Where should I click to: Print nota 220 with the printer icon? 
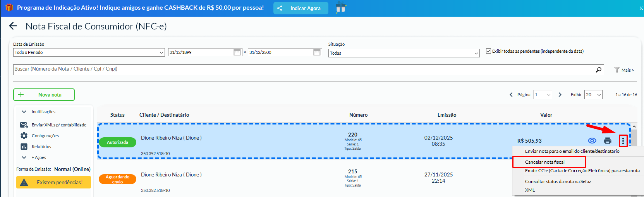pos(607,141)
